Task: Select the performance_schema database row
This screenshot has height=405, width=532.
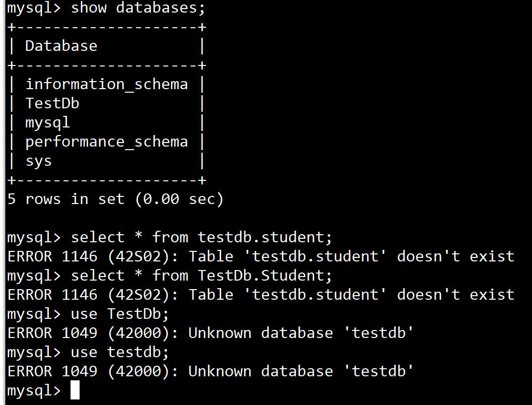Action: click(106, 142)
